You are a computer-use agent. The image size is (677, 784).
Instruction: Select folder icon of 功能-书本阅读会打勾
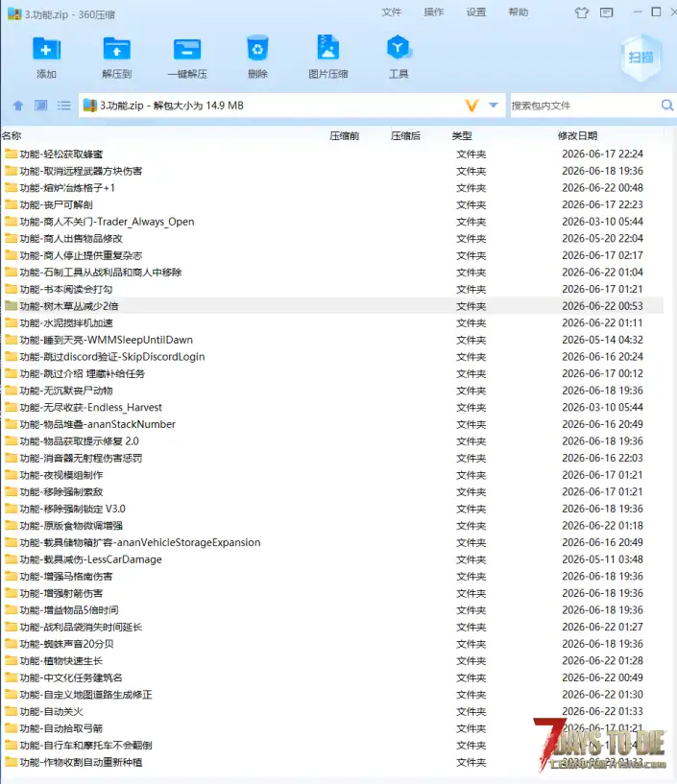(x=11, y=289)
